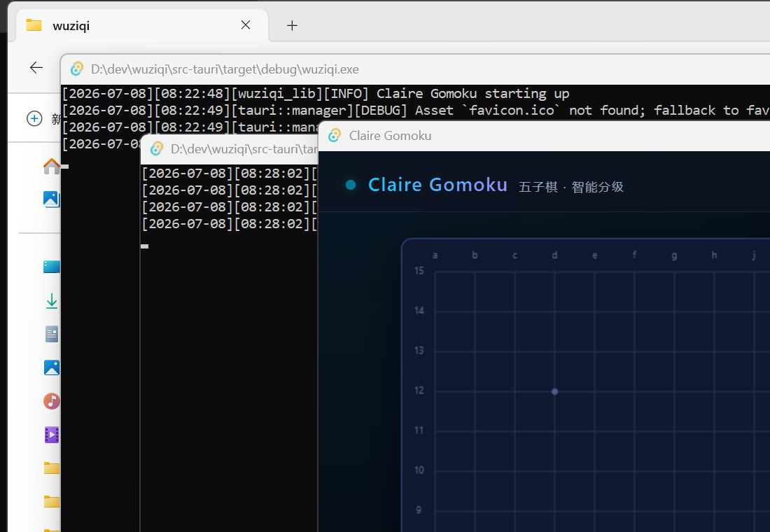
Task: Open Music in the Explorer sidebar
Action: (52, 401)
